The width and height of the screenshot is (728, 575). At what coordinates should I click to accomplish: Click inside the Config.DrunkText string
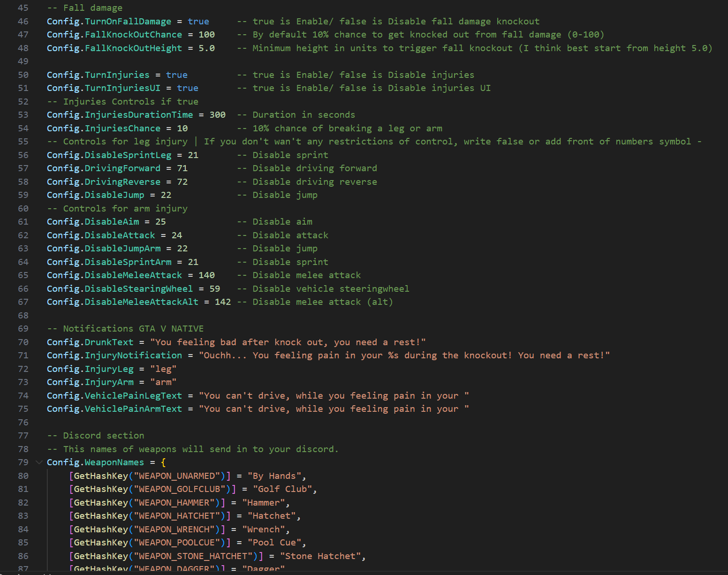click(x=287, y=342)
